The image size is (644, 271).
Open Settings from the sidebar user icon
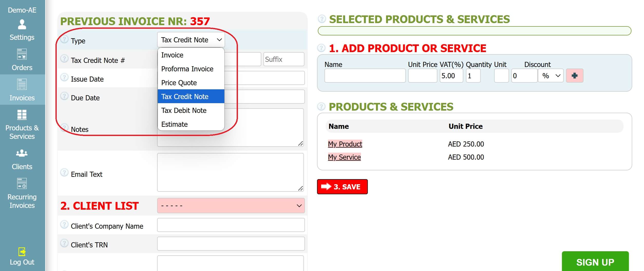(22, 25)
